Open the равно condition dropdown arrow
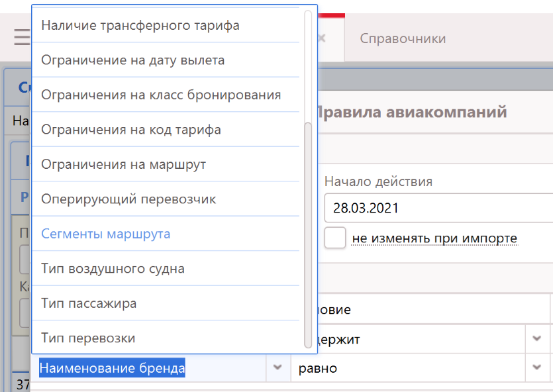Screen dimensions: 553x392 [x=536, y=368]
